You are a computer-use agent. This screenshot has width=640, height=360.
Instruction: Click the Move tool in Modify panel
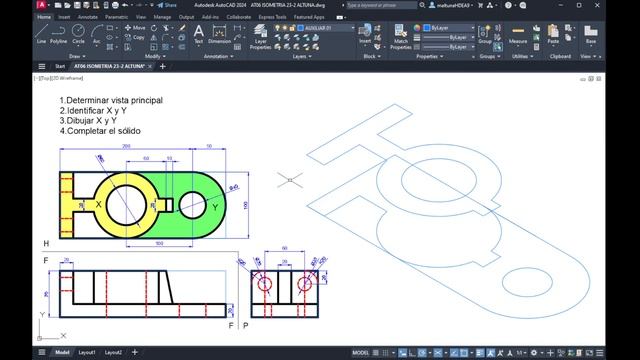pyautogui.click(x=135, y=28)
